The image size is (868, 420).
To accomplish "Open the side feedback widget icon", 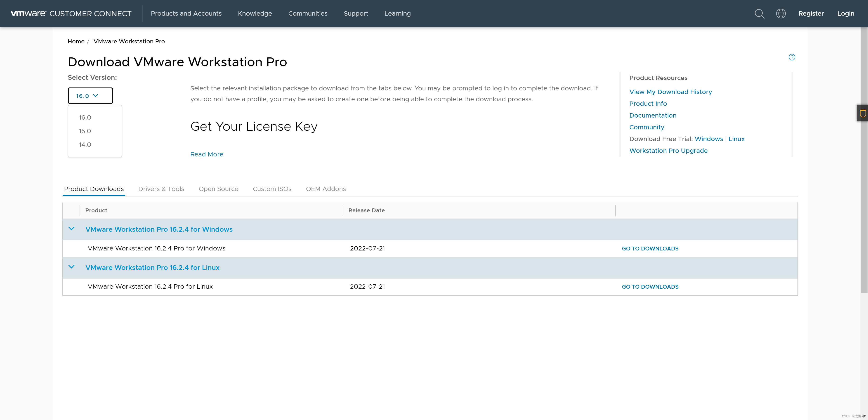I will click(x=863, y=113).
